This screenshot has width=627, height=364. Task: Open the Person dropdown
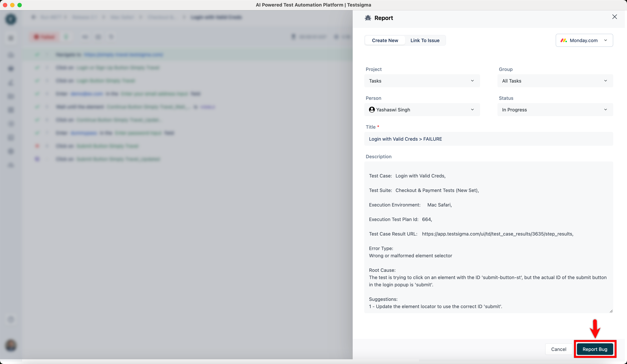coord(422,110)
